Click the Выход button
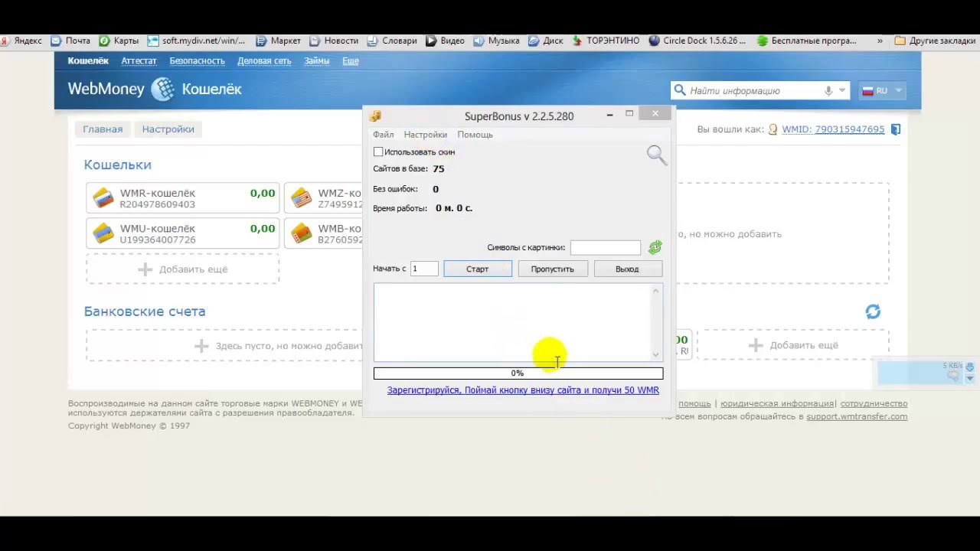Viewport: 980px width, 551px height. [627, 269]
